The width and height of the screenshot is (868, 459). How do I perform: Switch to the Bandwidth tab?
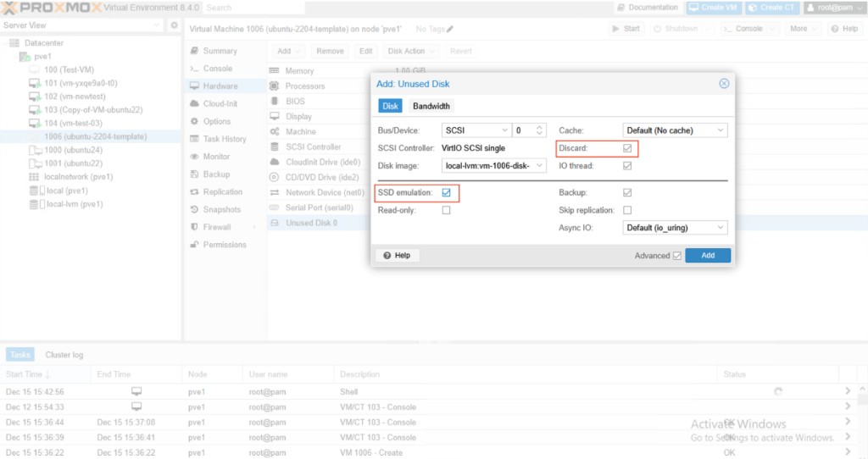pyautogui.click(x=431, y=106)
